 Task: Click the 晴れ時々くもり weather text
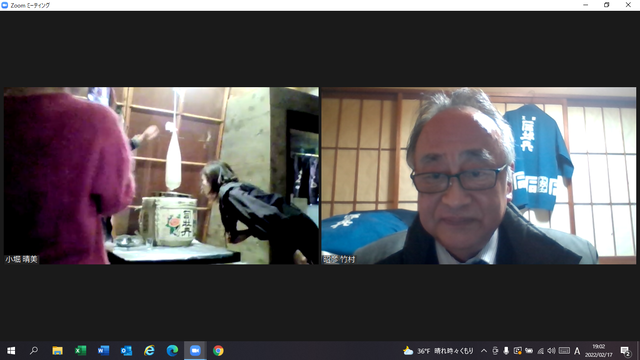coord(454,351)
